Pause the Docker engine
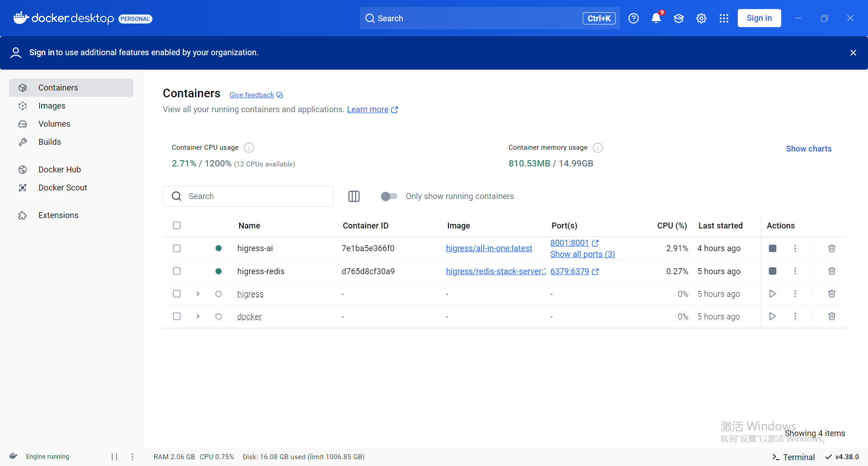 pyautogui.click(x=114, y=457)
